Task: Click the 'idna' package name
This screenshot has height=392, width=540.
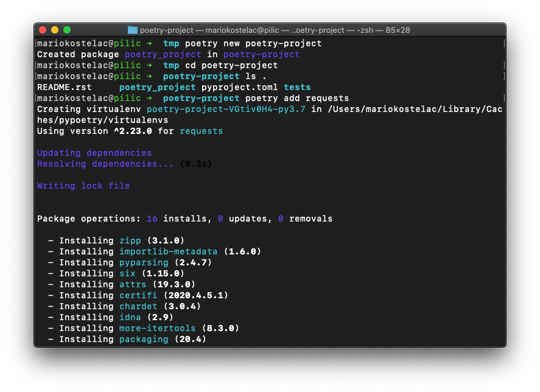Action: pos(130,317)
